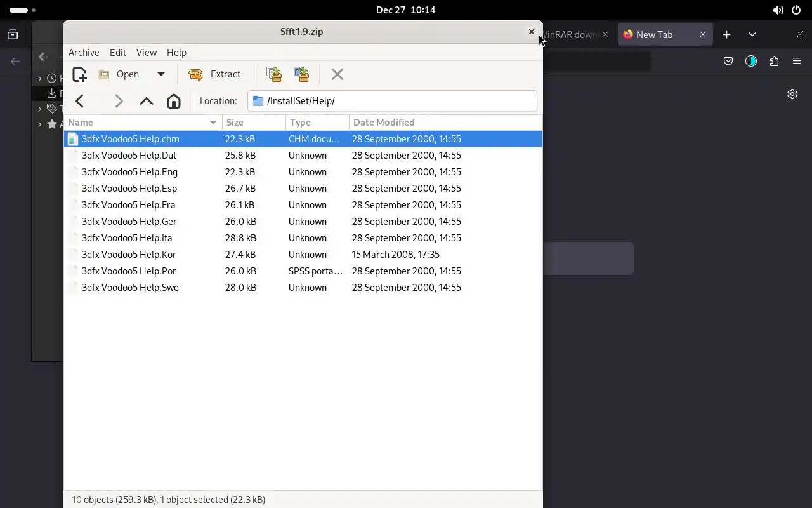Open the system power menu

(796, 10)
